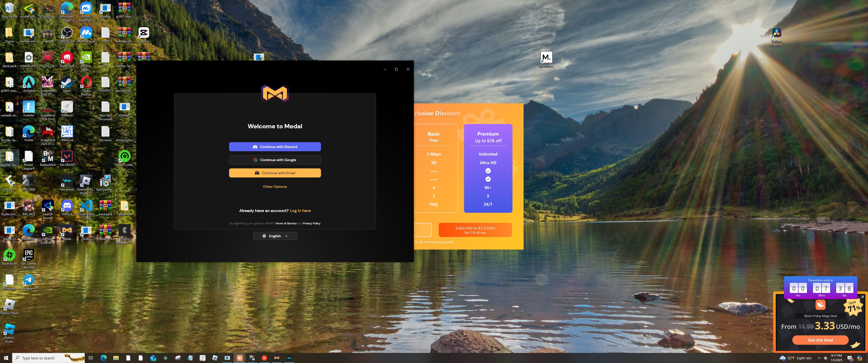Open the VALORANT desktop icon
This screenshot has height=363, width=868.
point(67,157)
